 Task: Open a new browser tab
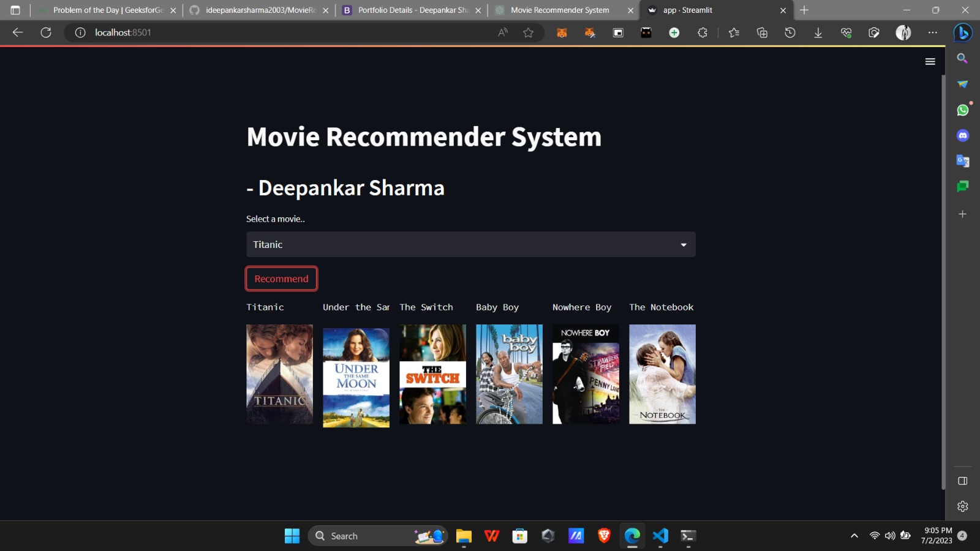[804, 10]
